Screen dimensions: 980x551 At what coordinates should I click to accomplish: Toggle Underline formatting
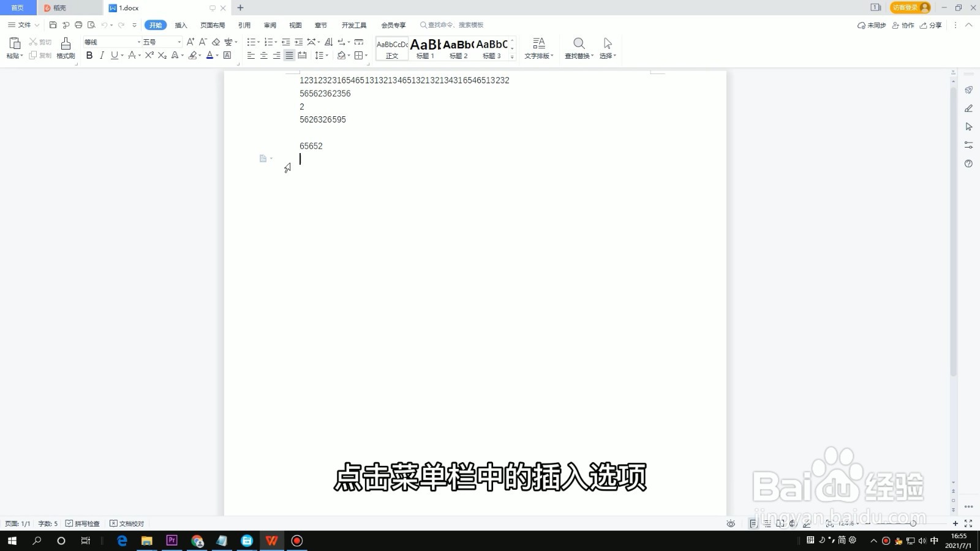(x=114, y=55)
